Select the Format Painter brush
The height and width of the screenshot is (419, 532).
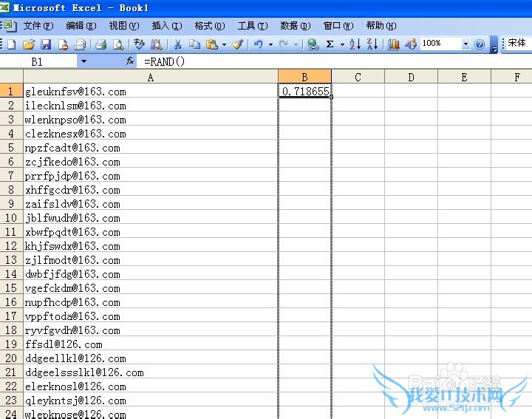point(237,44)
